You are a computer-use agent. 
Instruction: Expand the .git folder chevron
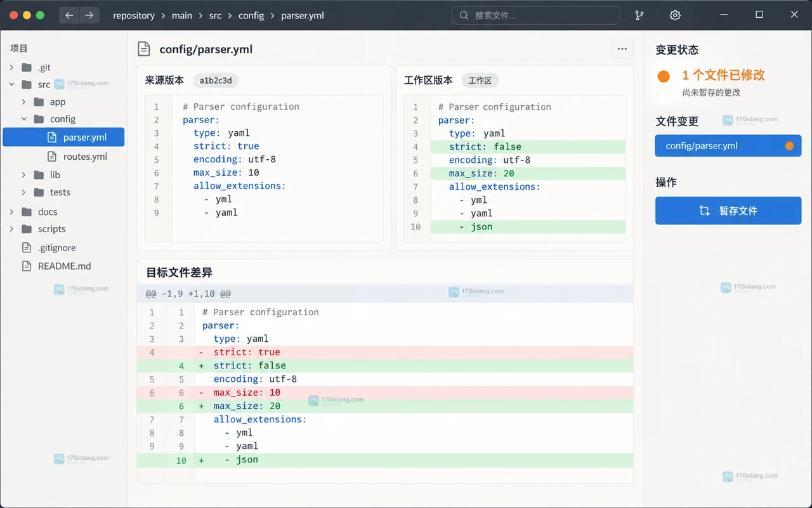click(11, 67)
